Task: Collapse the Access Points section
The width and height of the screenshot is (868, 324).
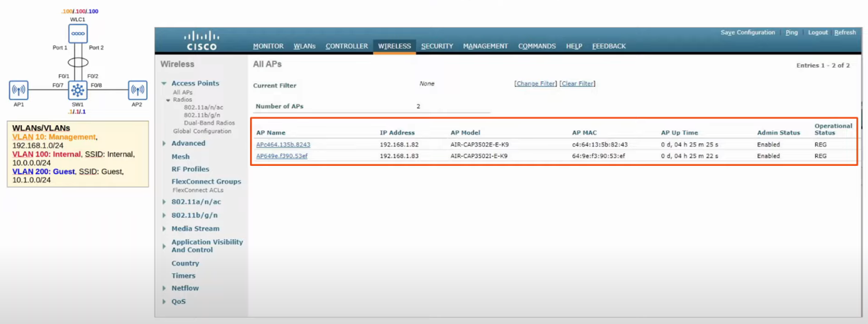Action: [x=164, y=83]
